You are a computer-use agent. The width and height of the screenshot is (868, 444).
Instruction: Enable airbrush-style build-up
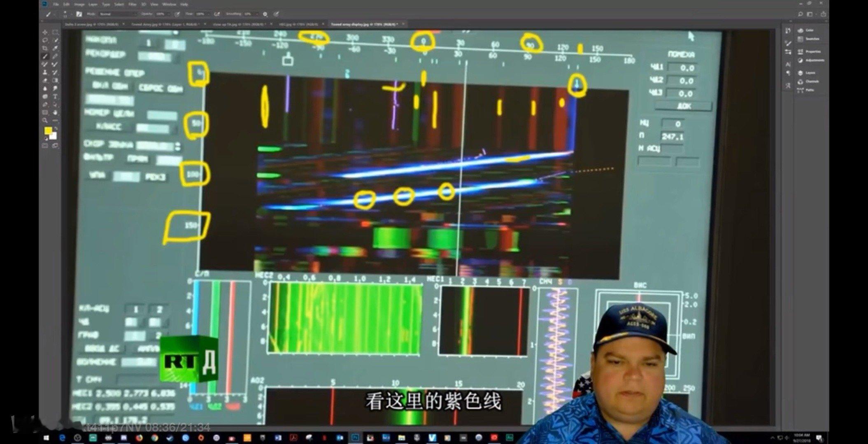[217, 14]
